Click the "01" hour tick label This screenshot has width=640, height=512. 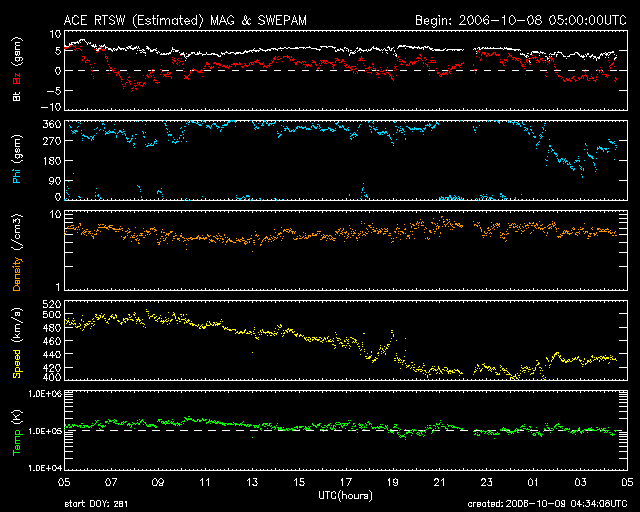coord(533,483)
